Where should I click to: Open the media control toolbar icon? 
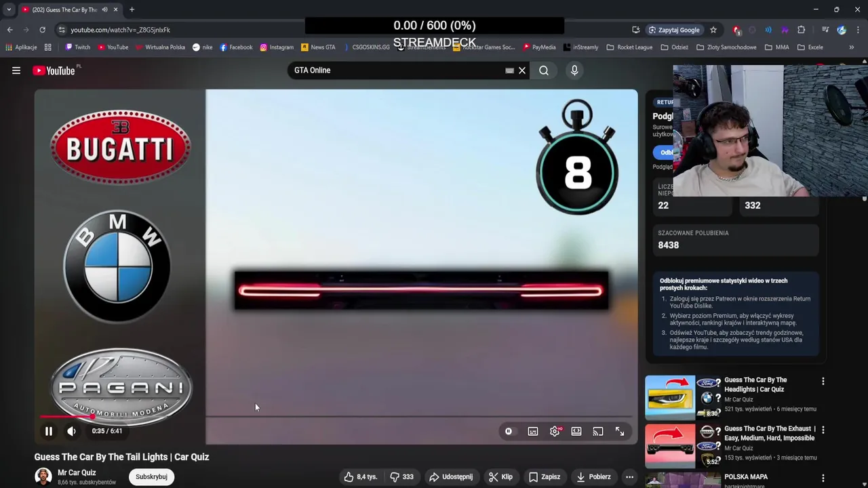pos(825,30)
